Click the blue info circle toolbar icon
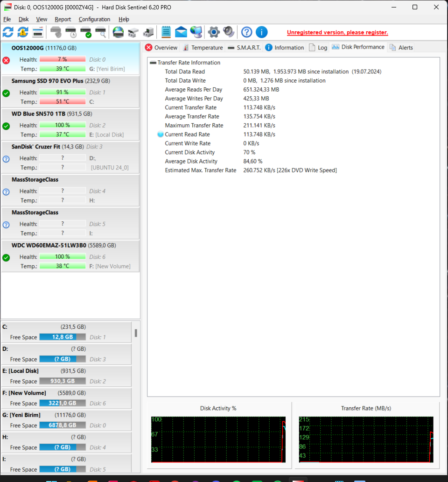Image resolution: width=448 pixels, height=482 pixels. tap(262, 32)
